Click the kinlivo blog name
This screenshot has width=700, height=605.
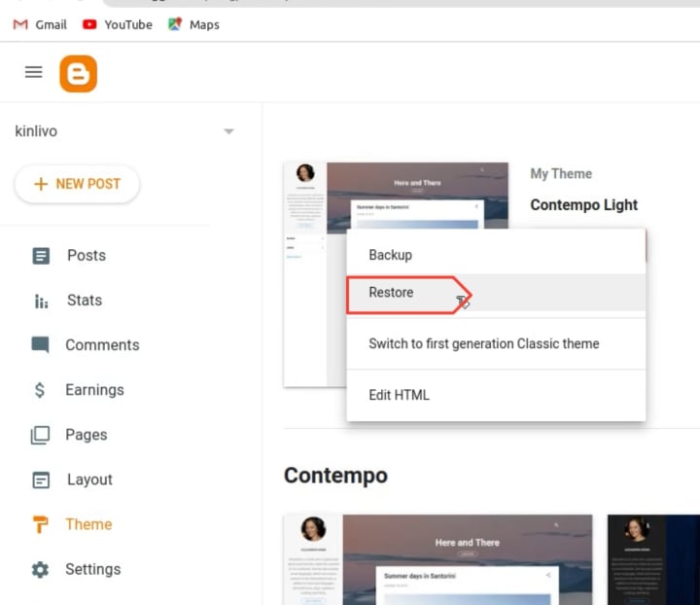36,131
